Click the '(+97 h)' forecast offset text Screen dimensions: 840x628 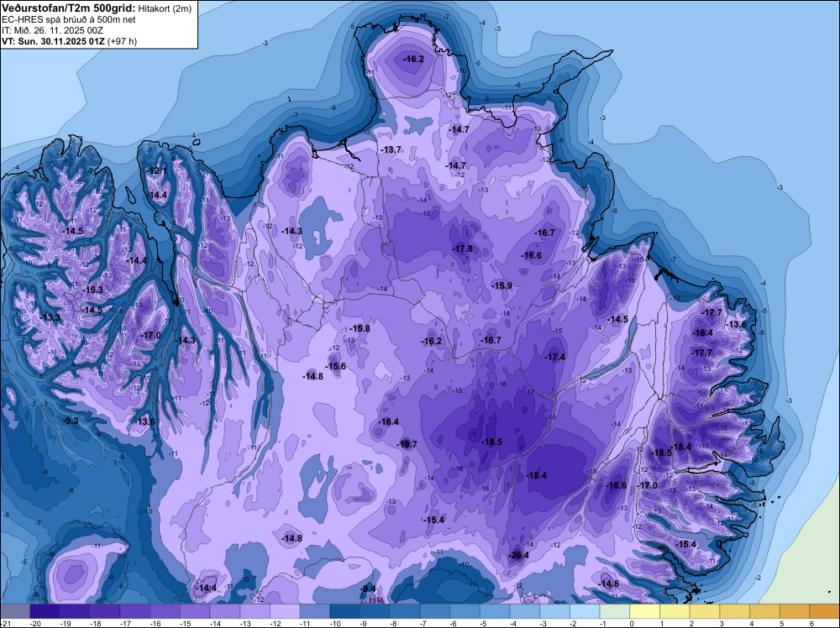point(123,40)
